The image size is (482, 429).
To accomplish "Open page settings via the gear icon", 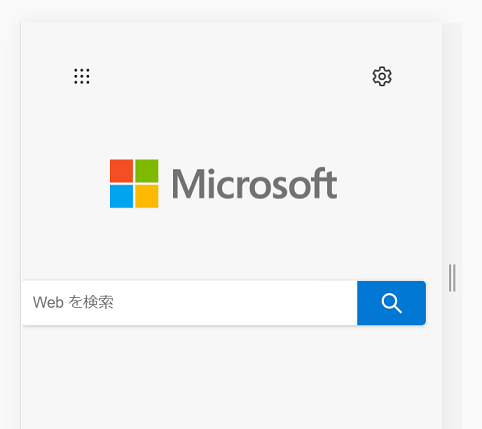I will [382, 76].
